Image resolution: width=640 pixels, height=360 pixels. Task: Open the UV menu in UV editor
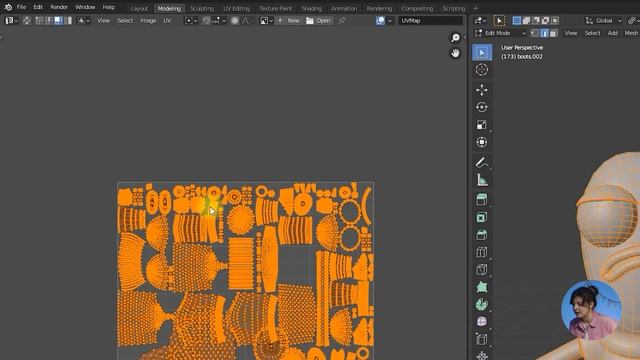click(167, 20)
